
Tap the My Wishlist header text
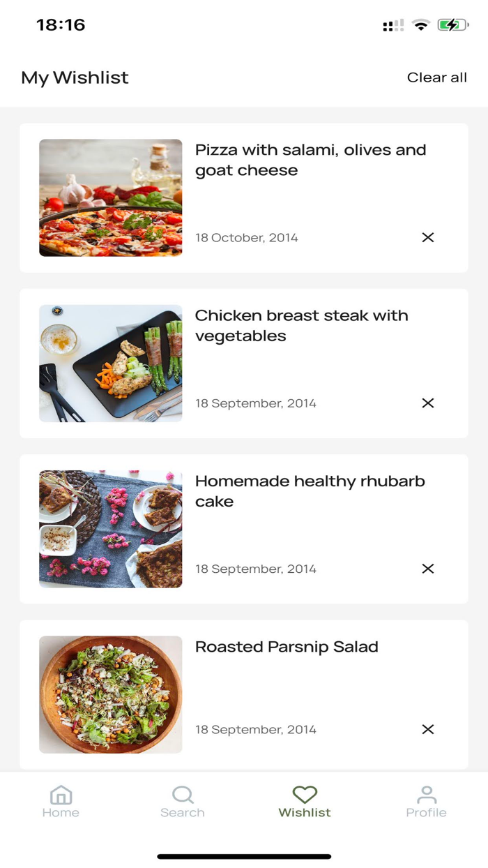click(x=74, y=77)
